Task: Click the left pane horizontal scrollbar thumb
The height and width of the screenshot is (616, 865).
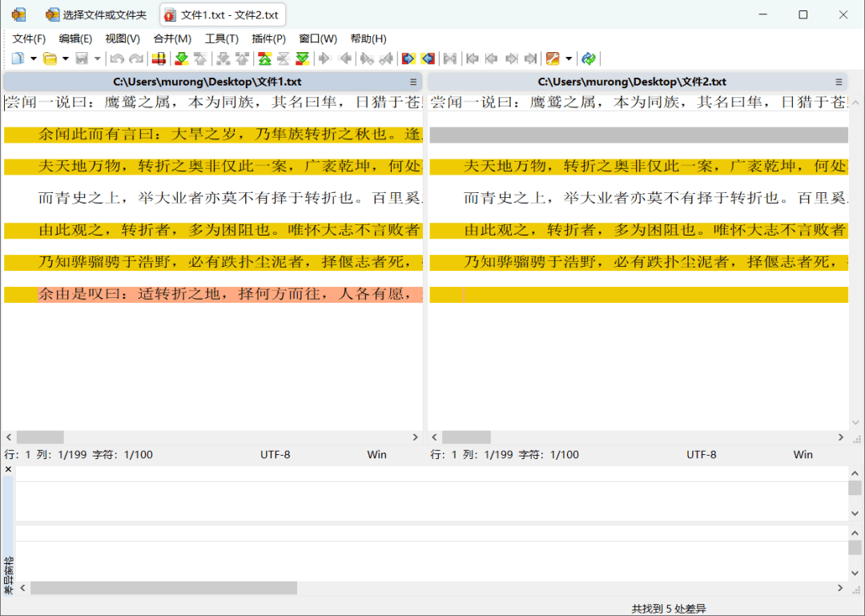Action: tap(40, 437)
